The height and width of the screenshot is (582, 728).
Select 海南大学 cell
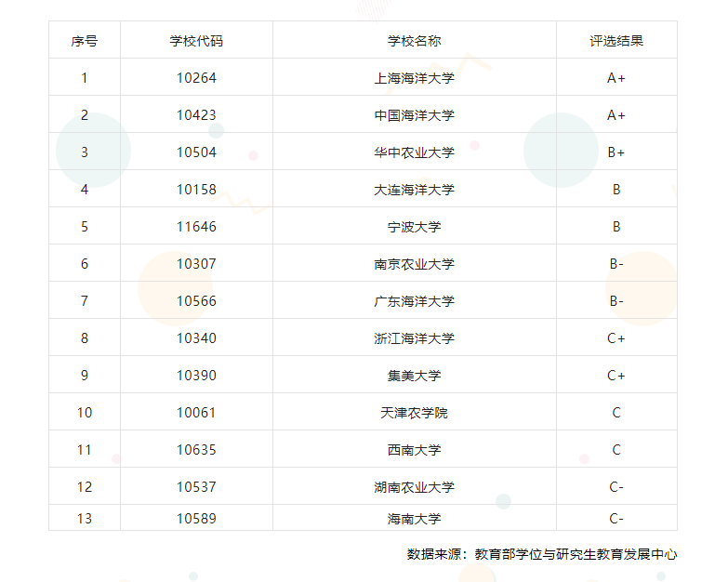coord(414,518)
